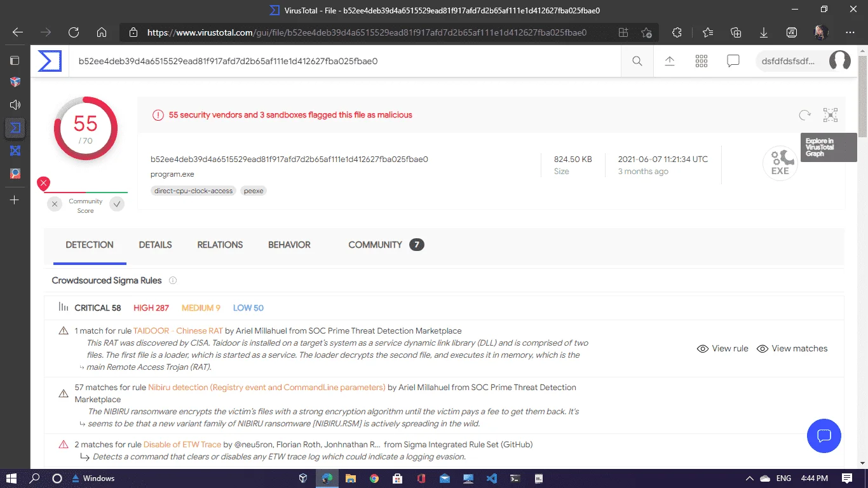Switch to the cube icon tab in the sidebar
This screenshot has height=488, width=868.
click(x=15, y=82)
